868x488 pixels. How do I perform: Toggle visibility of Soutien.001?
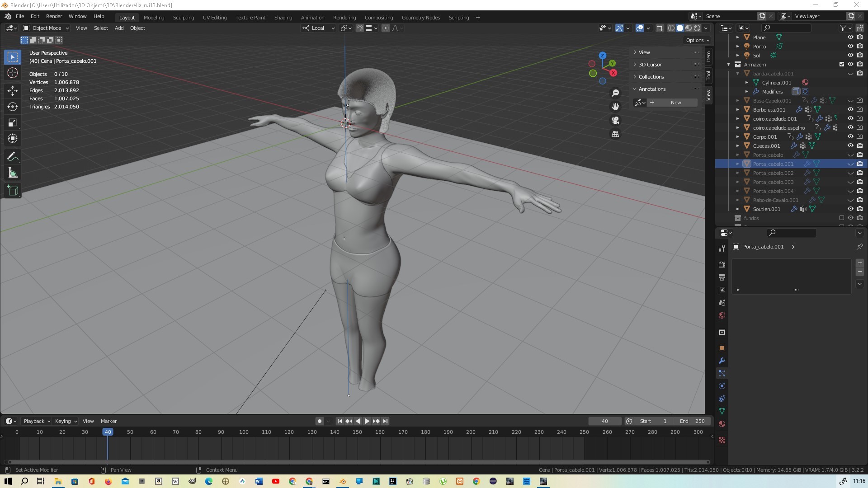point(850,209)
